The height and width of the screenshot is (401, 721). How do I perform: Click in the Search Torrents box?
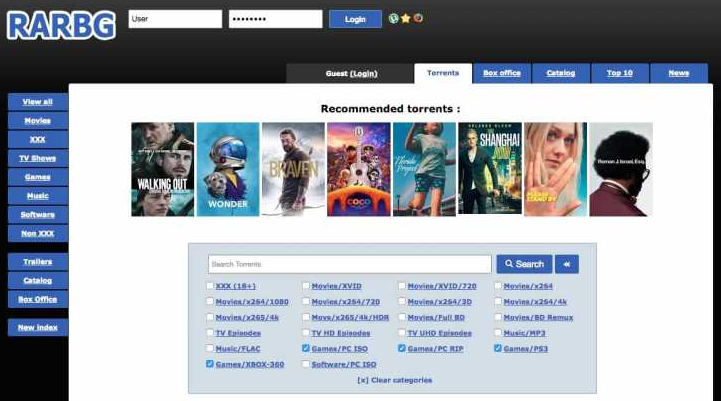[349, 264]
